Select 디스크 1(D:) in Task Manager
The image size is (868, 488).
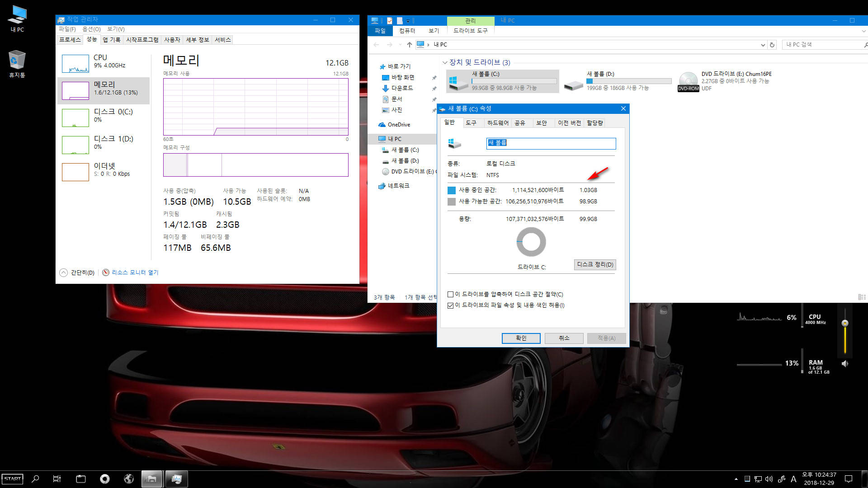[x=104, y=145]
